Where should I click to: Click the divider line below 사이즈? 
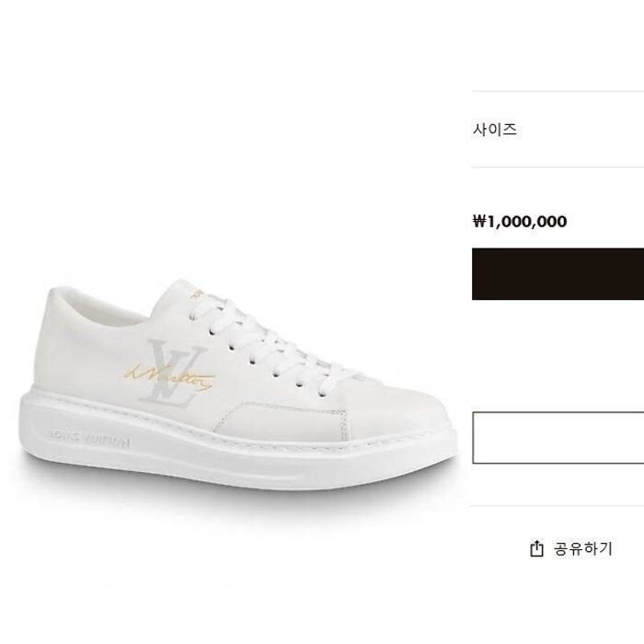pyautogui.click(x=558, y=167)
